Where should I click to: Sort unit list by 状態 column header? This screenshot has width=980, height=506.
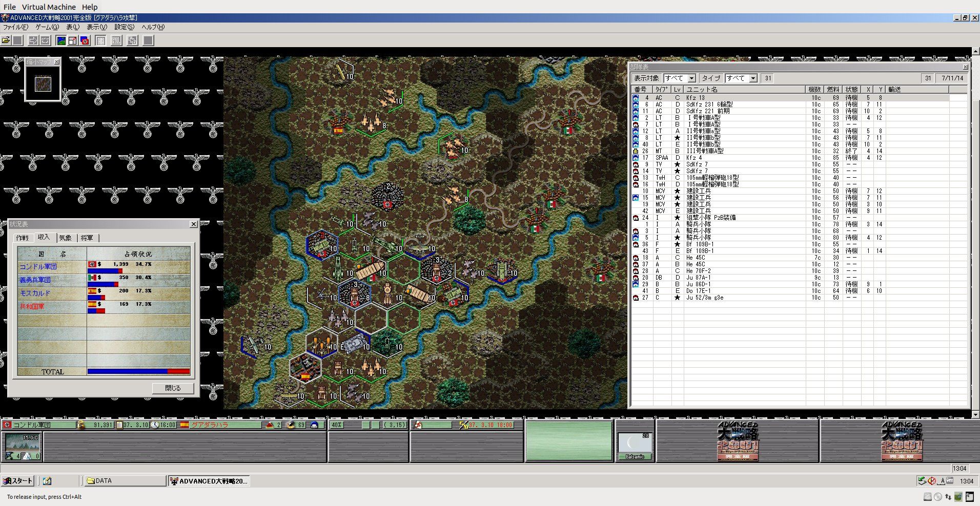852,90
